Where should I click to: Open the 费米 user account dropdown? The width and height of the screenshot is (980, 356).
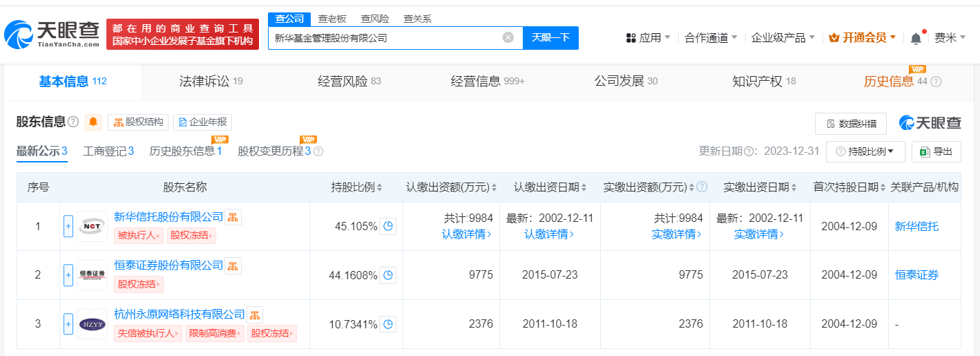(x=951, y=37)
